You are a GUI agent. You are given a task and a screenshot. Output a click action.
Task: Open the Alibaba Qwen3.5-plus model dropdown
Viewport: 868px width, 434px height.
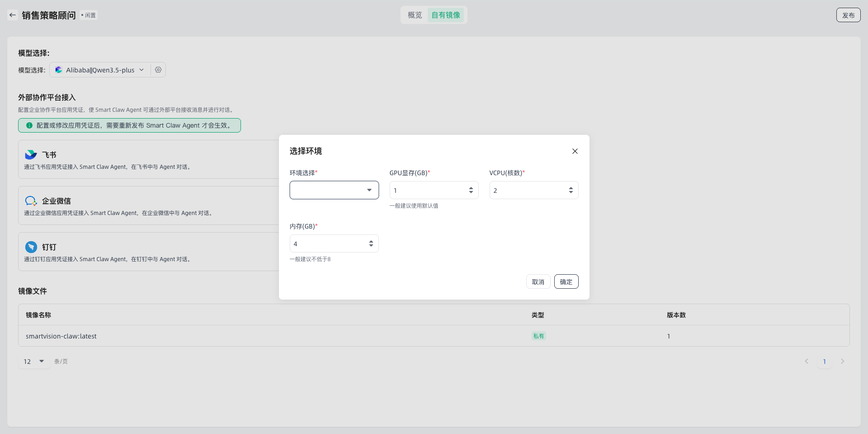99,70
